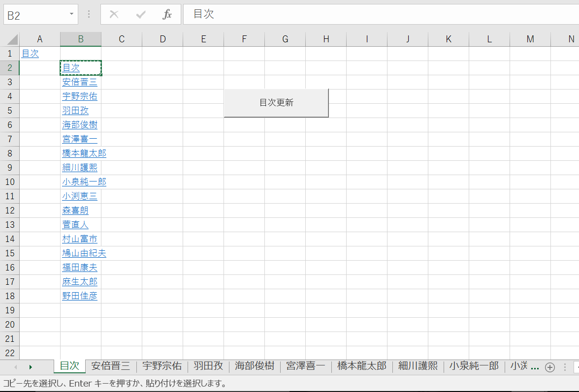
Task: Follow the 鳩山由紀夫 hyperlink
Action: [84, 253]
